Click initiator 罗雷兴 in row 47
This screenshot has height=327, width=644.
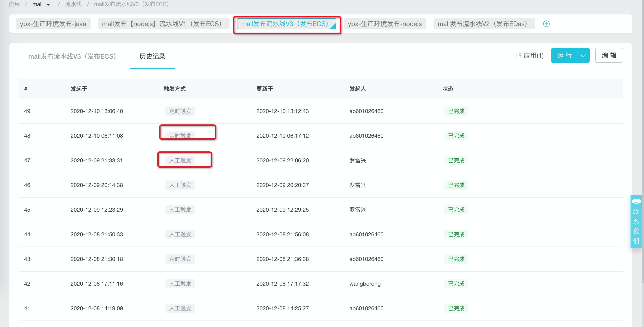pyautogui.click(x=358, y=160)
